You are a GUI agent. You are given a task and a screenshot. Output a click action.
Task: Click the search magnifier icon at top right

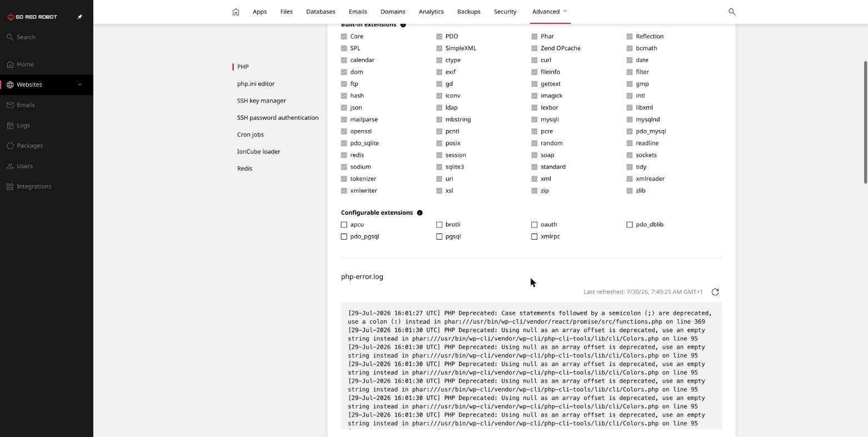(732, 12)
